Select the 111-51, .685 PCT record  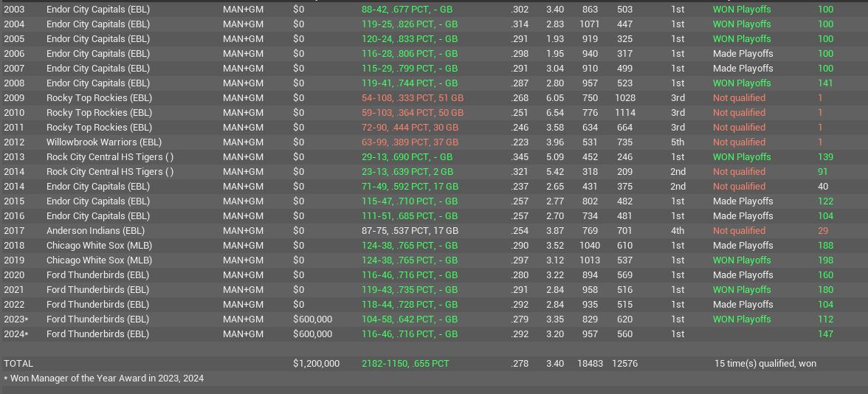coord(410,215)
